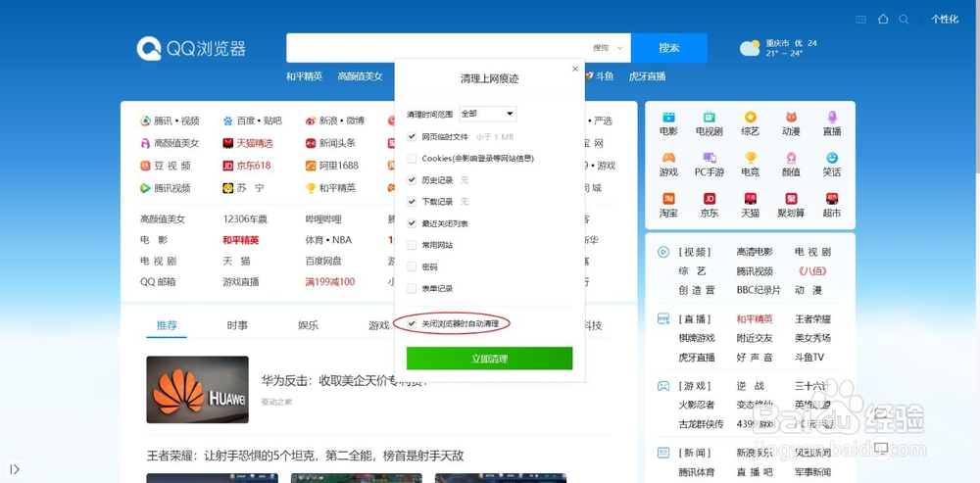
Task: Click the 电影 film clapper icon
Action: [x=668, y=117]
